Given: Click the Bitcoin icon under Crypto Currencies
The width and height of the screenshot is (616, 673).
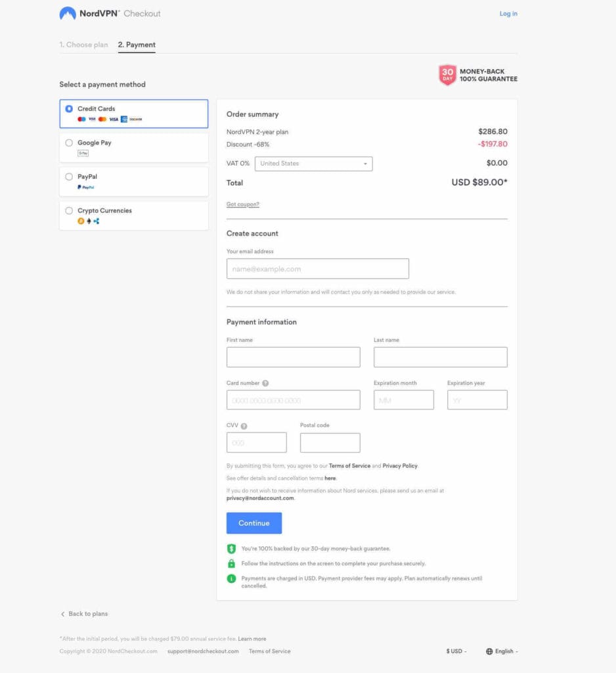Looking at the screenshot, I should pyautogui.click(x=81, y=221).
